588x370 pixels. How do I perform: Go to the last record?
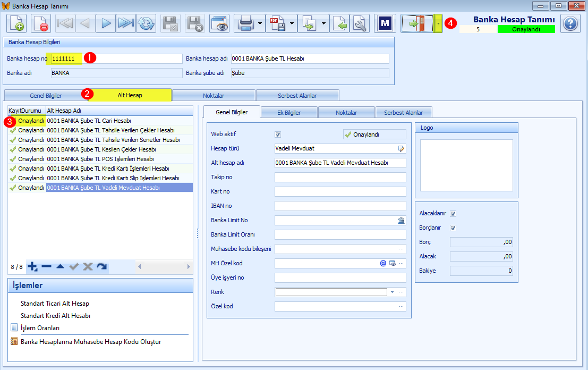coord(126,23)
